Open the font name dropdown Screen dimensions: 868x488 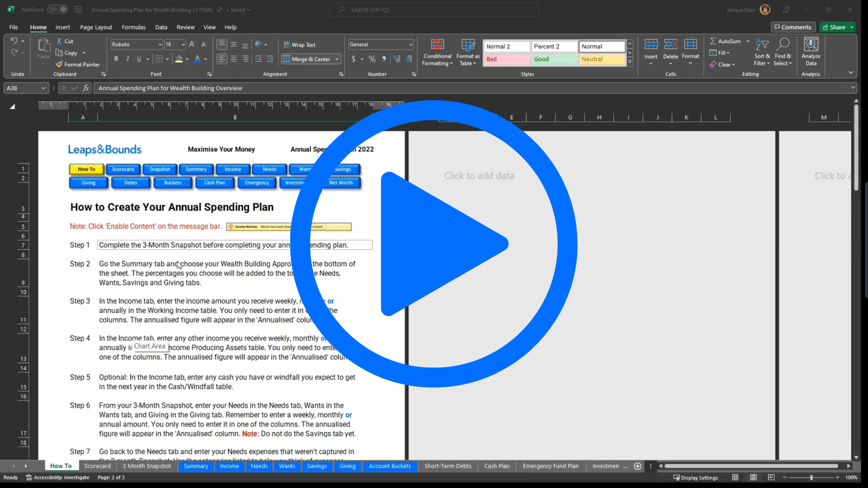point(160,45)
